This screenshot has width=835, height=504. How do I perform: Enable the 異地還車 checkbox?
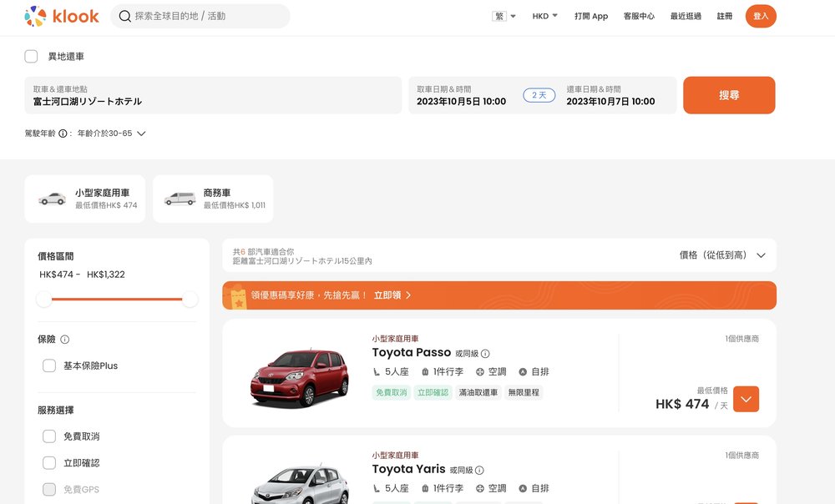point(32,57)
